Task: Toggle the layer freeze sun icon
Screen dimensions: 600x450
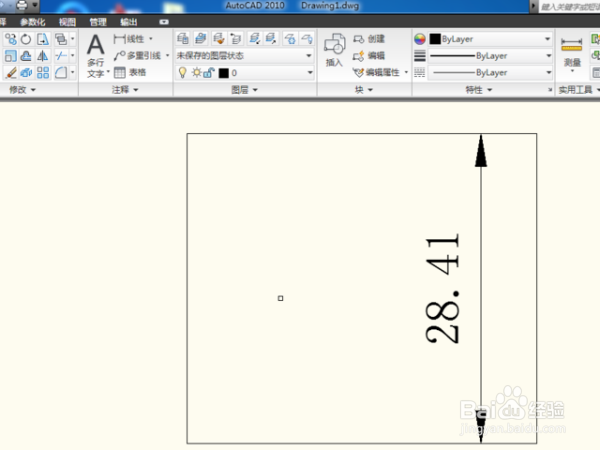Action: tap(196, 72)
